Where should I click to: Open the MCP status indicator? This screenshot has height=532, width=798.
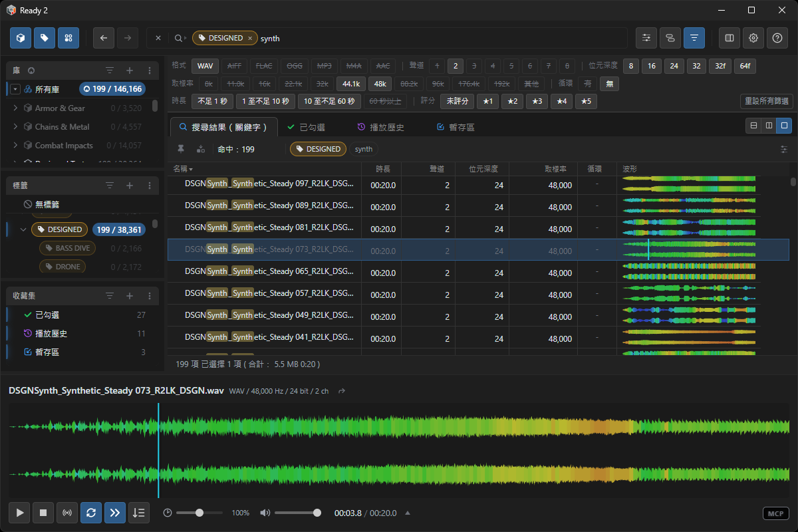[x=775, y=513]
